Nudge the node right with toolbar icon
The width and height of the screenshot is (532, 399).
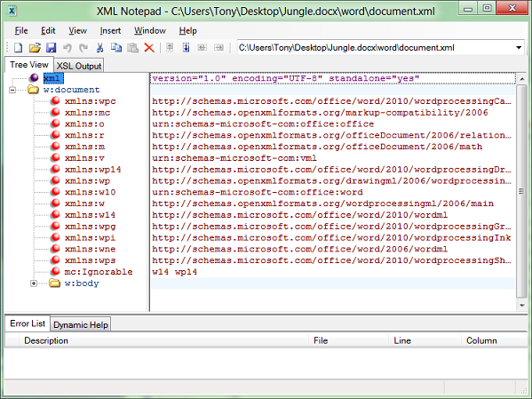pos(218,48)
